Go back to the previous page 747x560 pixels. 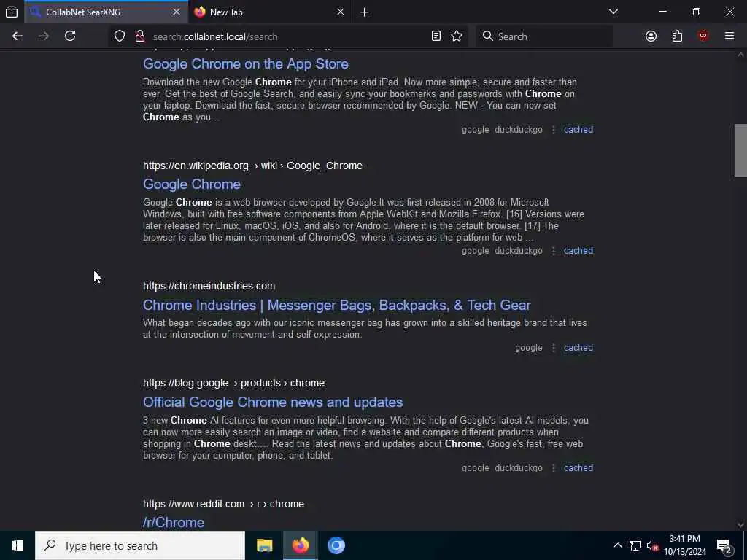[18, 36]
